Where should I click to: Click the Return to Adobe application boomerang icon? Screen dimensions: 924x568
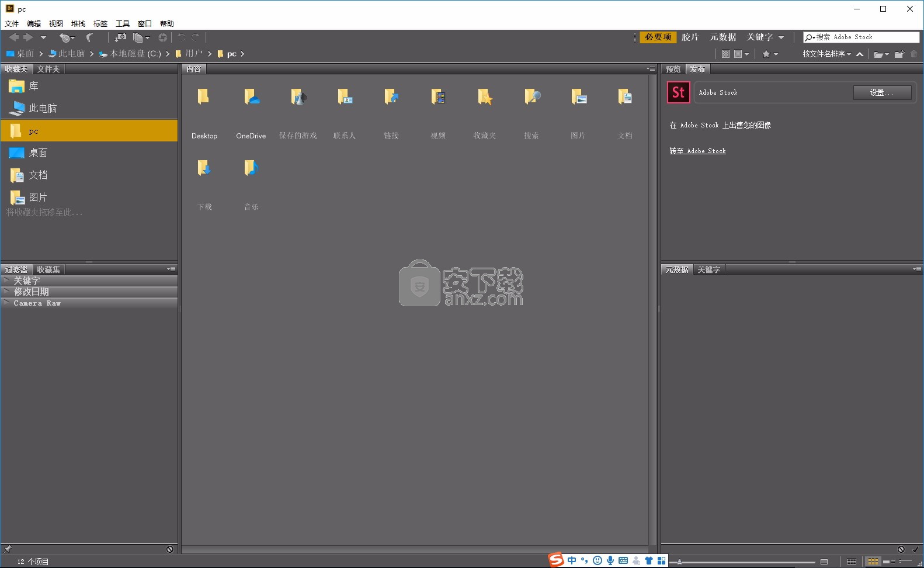point(89,37)
